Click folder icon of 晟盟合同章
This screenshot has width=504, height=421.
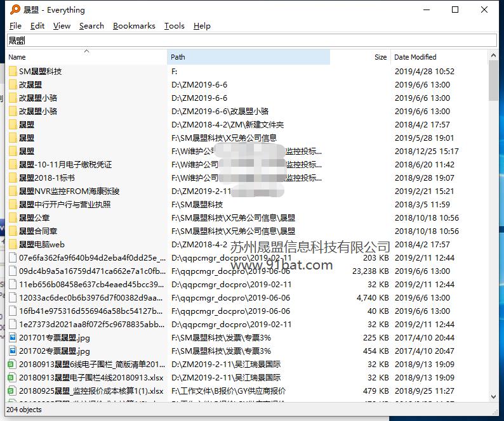[13, 231]
